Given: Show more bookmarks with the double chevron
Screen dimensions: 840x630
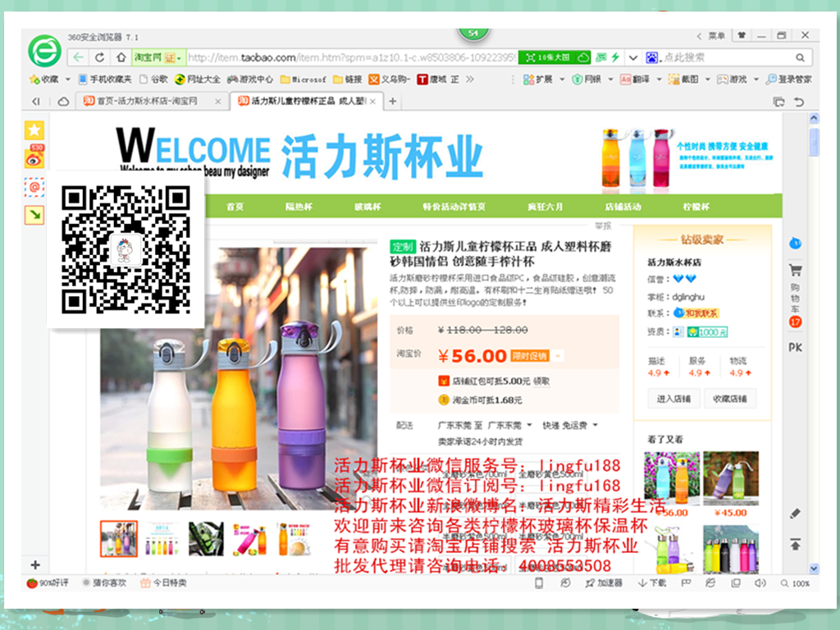Looking at the screenshot, I should (470, 80).
